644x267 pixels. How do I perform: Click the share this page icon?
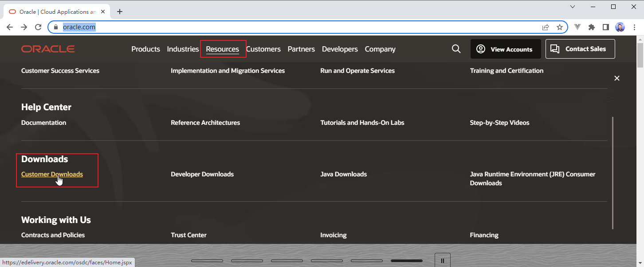click(546, 27)
